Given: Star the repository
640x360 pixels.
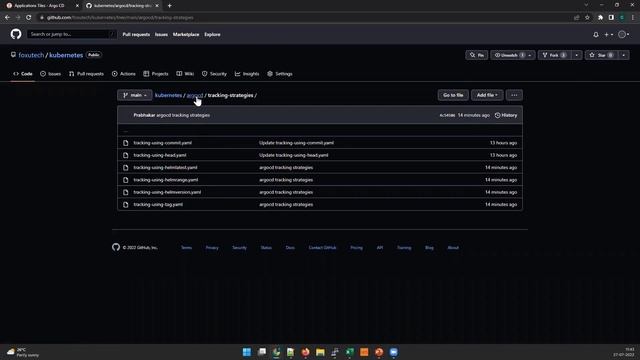Looking at the screenshot, I should click(x=602, y=55).
